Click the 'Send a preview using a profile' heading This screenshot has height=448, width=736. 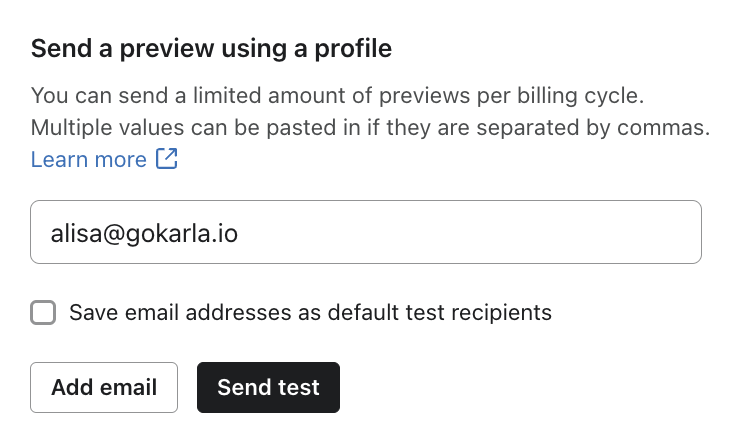pos(211,47)
